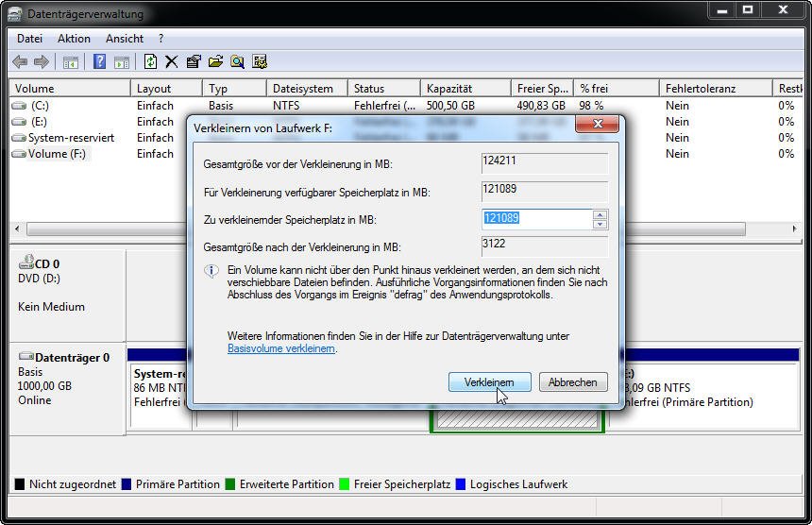812x525 pixels.
Task: Click the Back arrow toolbar icon
Action: (x=20, y=62)
